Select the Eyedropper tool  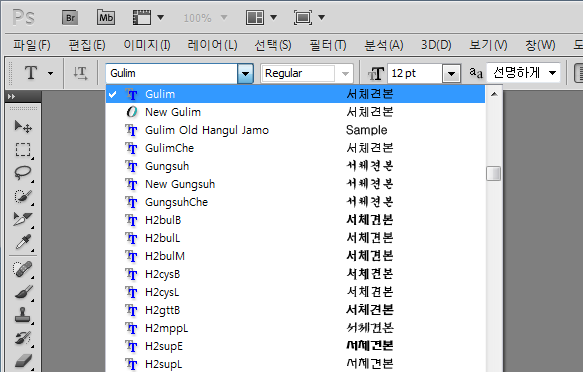click(x=23, y=242)
